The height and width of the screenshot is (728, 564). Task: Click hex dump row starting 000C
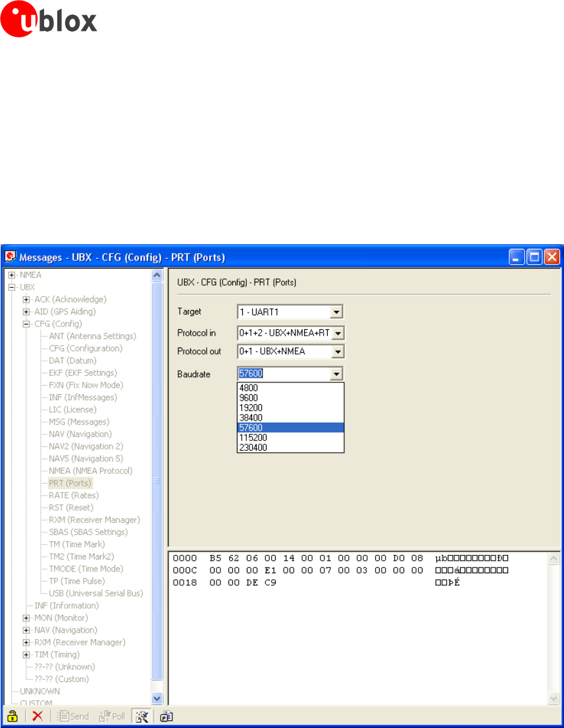pos(341,570)
